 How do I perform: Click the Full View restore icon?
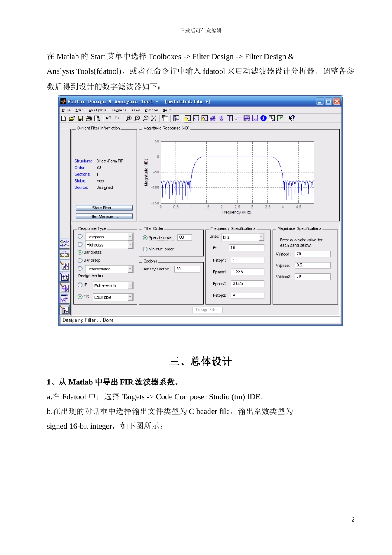[153, 118]
